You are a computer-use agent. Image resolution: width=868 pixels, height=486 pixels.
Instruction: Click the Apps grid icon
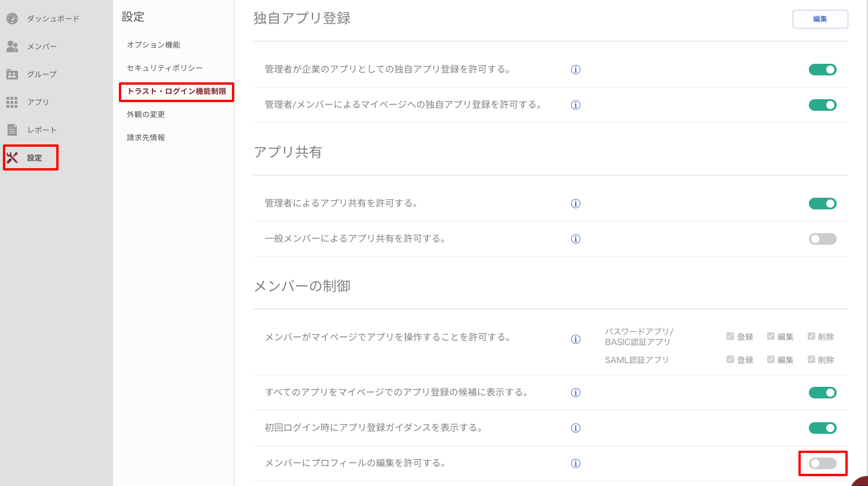click(x=12, y=102)
